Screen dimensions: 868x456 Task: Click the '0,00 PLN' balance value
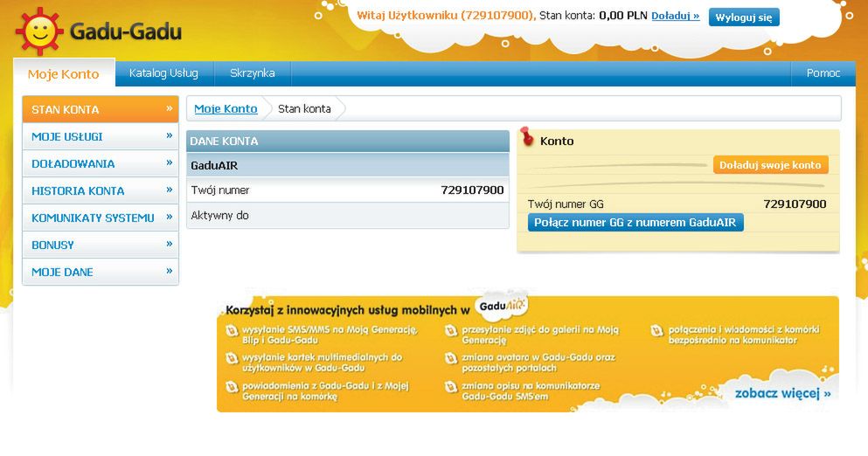pyautogui.click(x=622, y=16)
